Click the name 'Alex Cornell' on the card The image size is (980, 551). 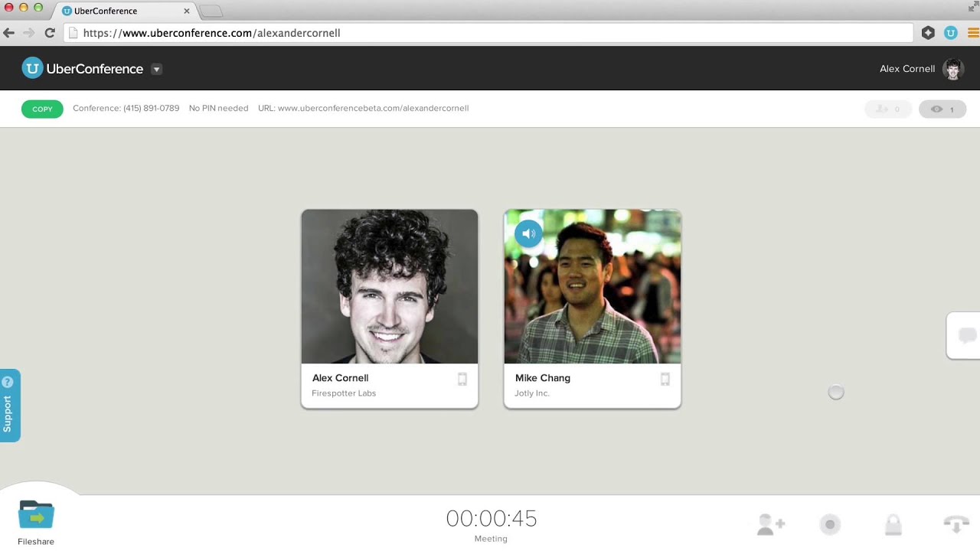click(x=341, y=378)
